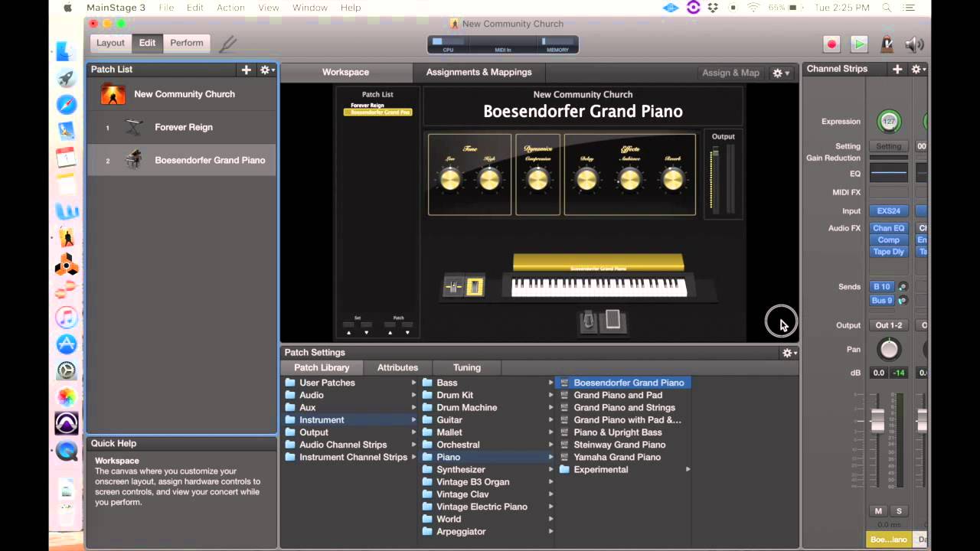
Task: Toggle the metronome icon in the toolbar
Action: [887, 44]
